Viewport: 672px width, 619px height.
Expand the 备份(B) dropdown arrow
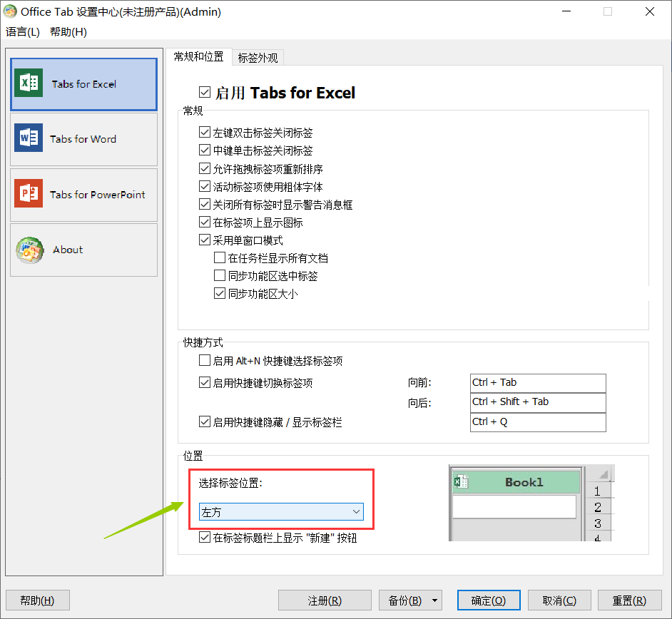coord(434,600)
